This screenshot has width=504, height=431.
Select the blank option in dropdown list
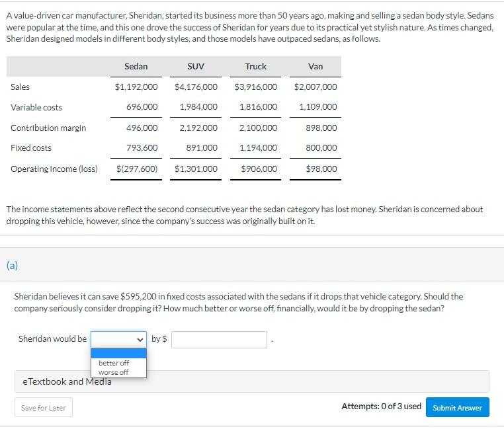pos(118,353)
